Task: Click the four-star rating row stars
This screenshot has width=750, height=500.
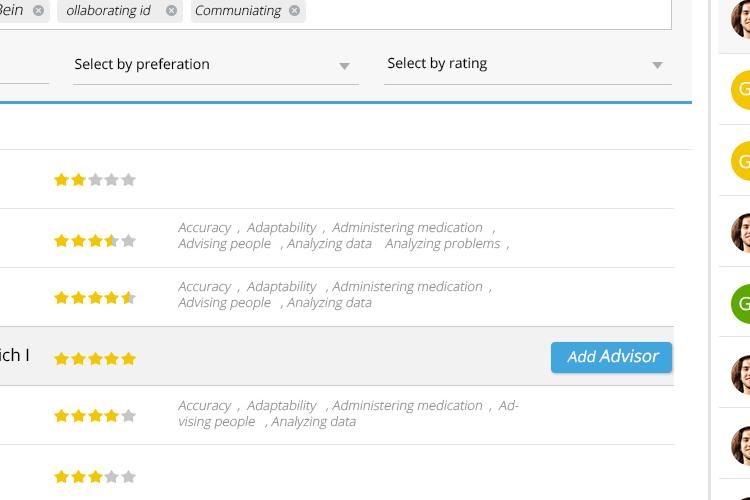Action: pos(94,415)
